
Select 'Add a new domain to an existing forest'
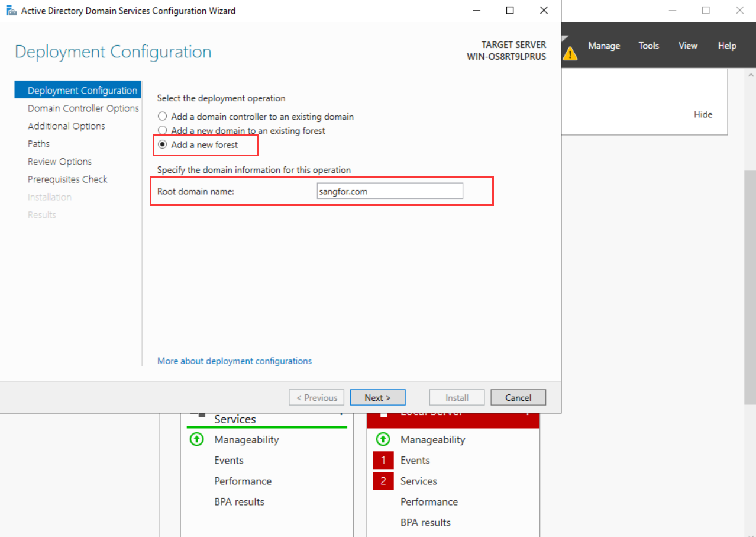[x=163, y=131]
